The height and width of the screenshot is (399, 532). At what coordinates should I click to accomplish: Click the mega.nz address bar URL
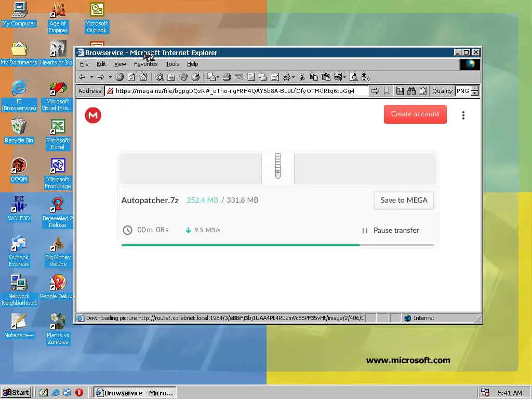pyautogui.click(x=235, y=91)
